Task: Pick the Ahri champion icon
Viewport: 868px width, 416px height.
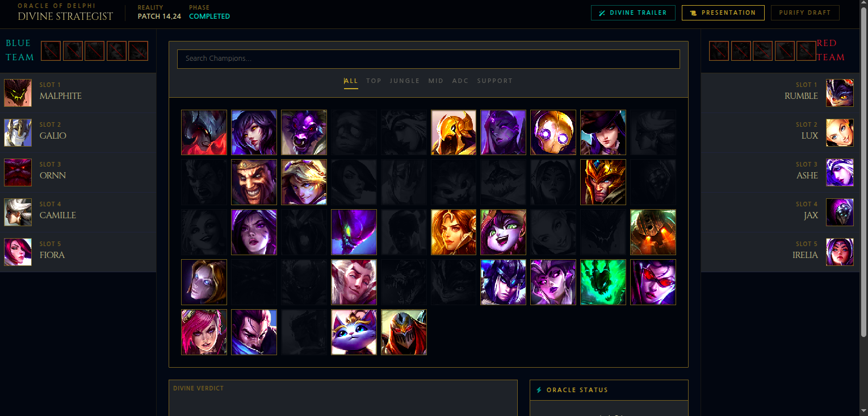Action: (254, 132)
